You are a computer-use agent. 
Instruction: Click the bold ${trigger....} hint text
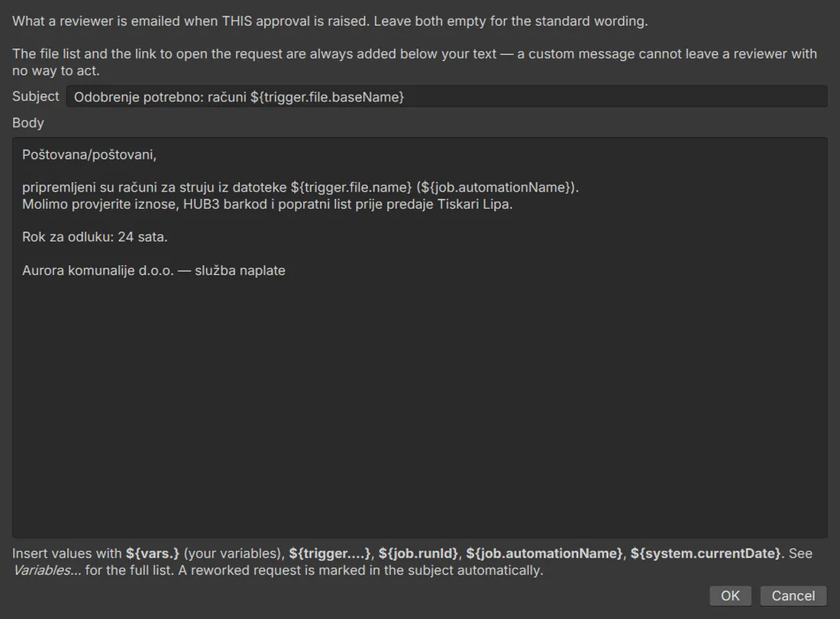pos(329,553)
